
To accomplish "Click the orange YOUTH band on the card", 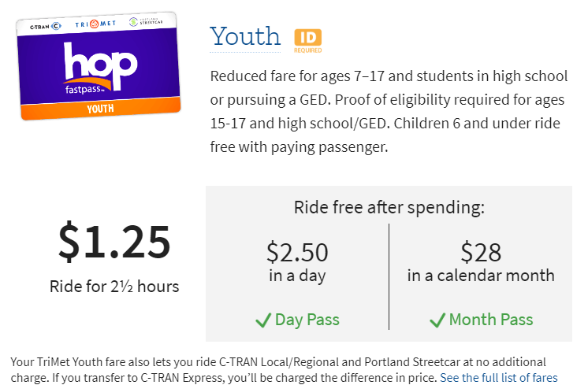I will click(101, 109).
